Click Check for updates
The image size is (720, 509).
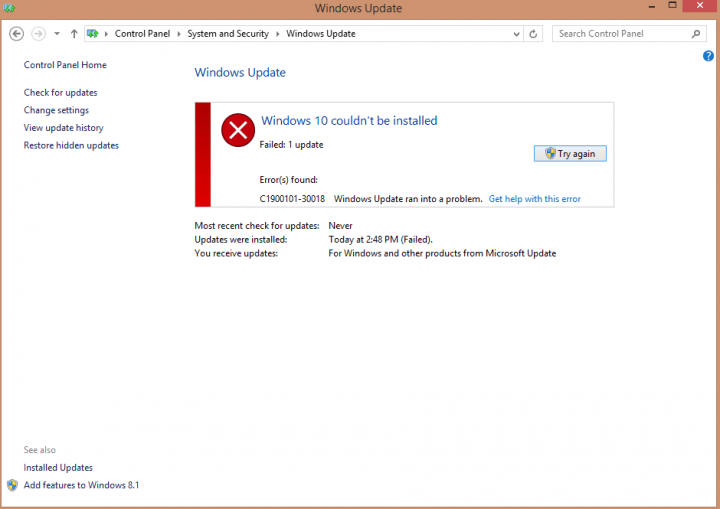(x=61, y=92)
